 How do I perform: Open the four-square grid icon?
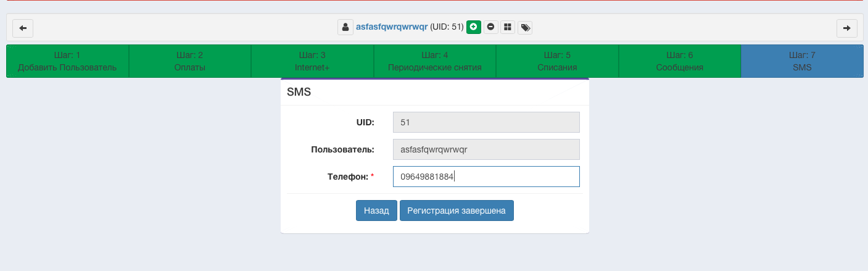click(x=508, y=27)
